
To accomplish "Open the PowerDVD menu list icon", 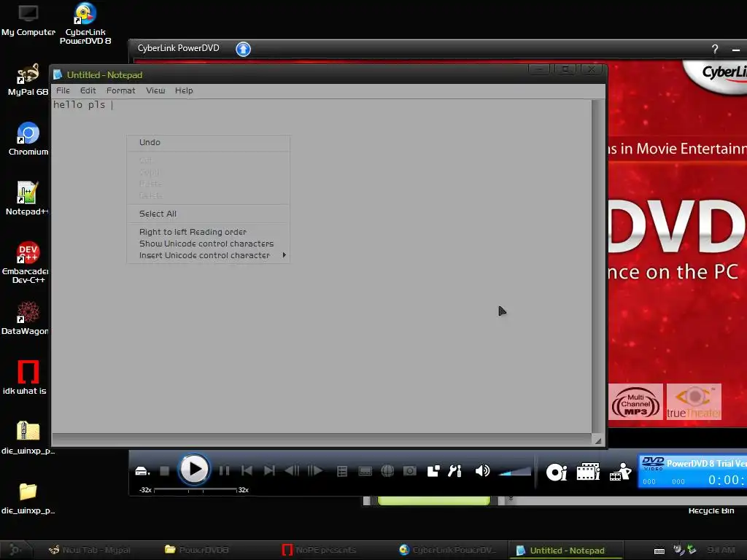I will tap(342, 472).
